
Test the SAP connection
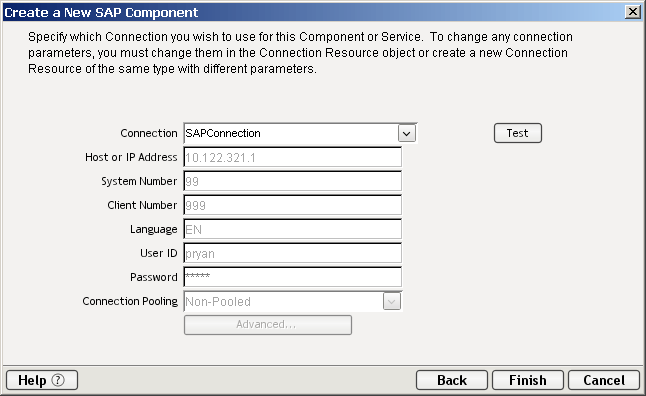point(517,133)
